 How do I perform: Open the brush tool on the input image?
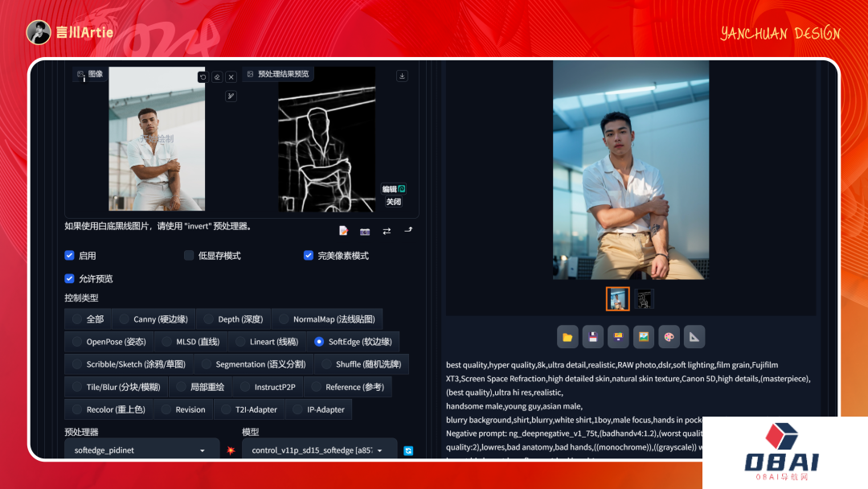[231, 97]
